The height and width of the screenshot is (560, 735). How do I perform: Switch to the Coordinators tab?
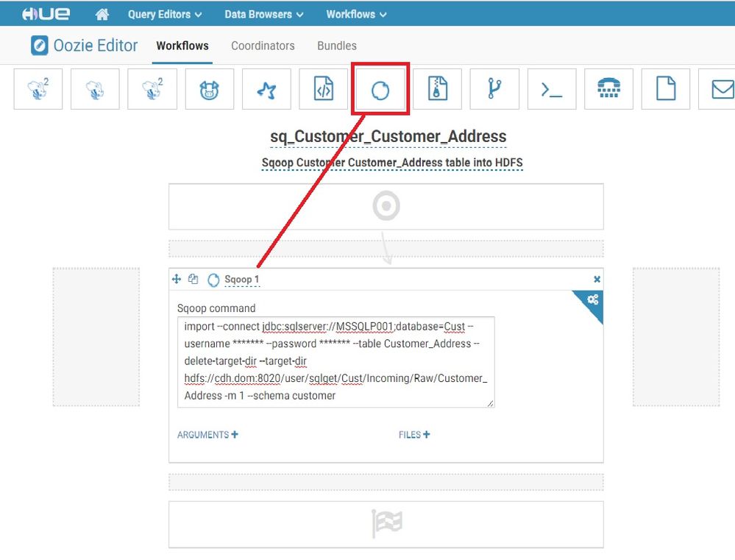click(x=263, y=46)
